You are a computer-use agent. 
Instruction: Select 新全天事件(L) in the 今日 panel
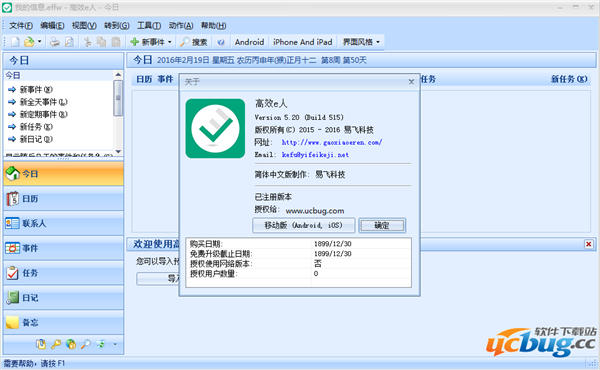point(38,102)
